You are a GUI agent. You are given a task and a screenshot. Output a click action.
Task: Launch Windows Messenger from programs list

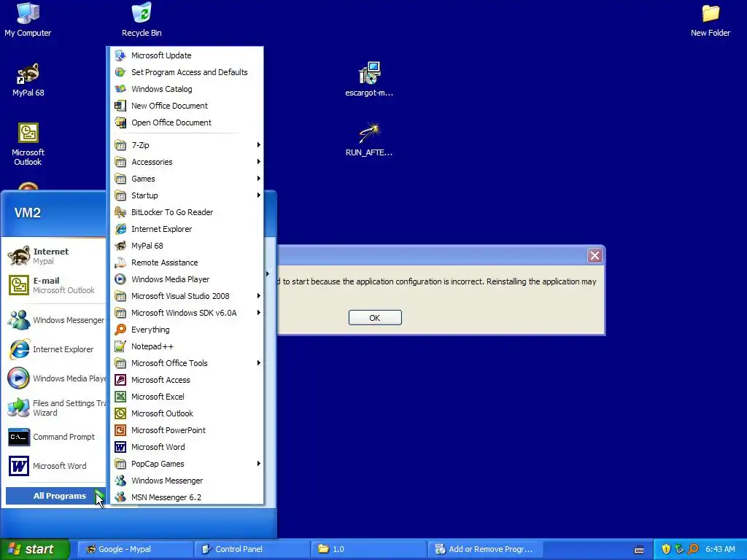pos(186,481)
